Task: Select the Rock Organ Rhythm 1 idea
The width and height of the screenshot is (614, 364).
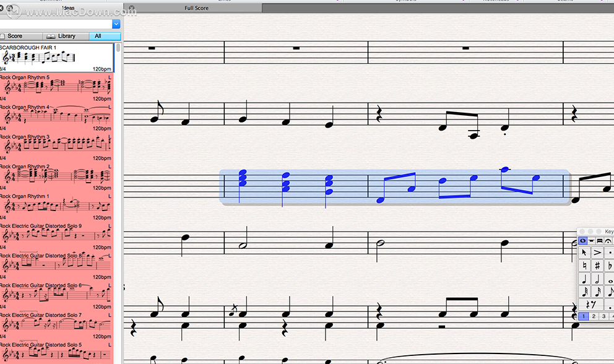Action: tap(56, 207)
